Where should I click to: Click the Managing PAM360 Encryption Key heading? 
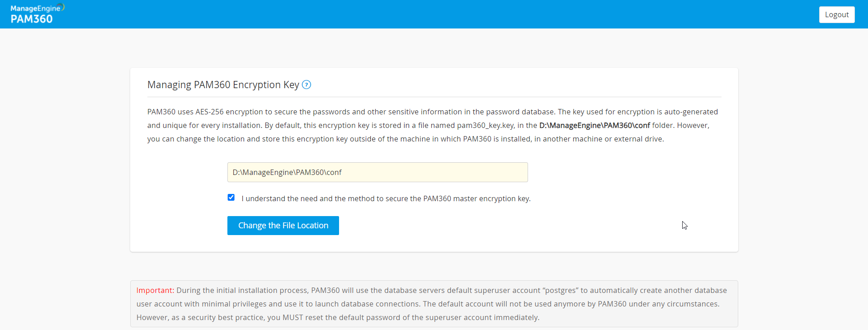223,85
